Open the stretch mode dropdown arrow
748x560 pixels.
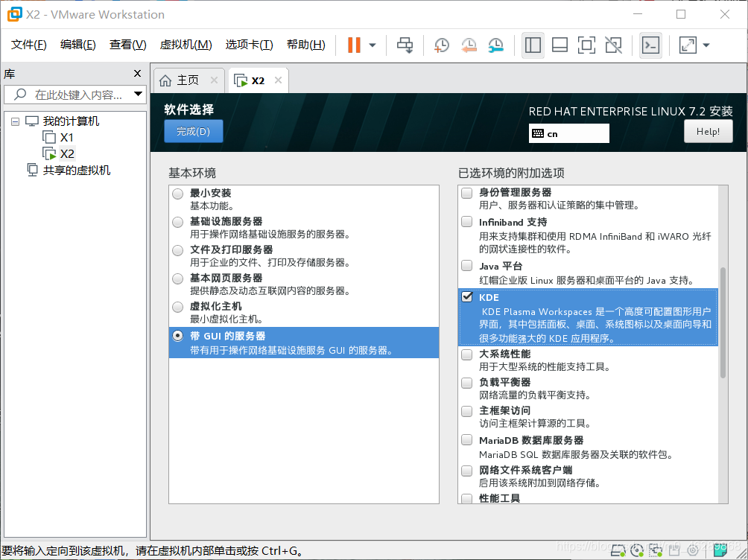click(706, 45)
